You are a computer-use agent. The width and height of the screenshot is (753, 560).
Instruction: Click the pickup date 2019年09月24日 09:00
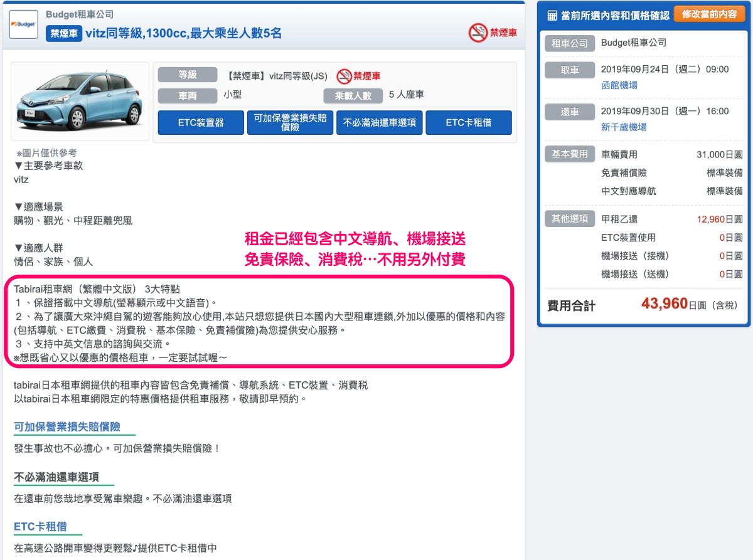(665, 69)
